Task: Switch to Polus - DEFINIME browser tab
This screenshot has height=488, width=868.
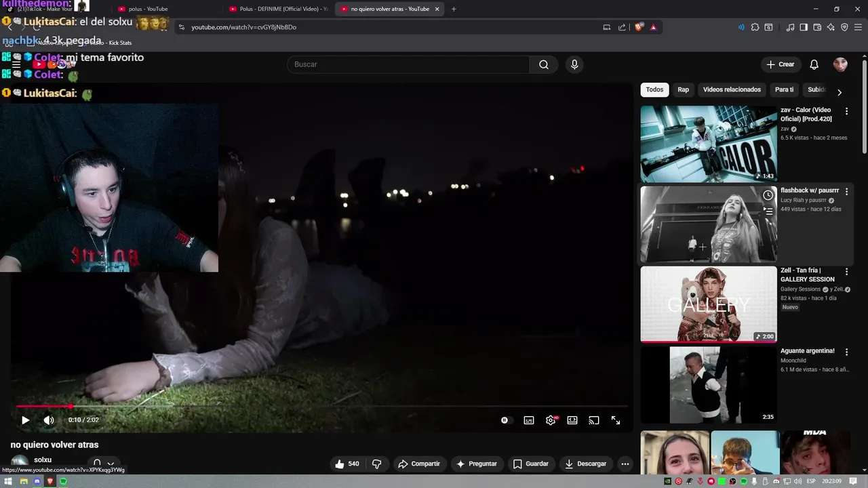Action: click(278, 9)
